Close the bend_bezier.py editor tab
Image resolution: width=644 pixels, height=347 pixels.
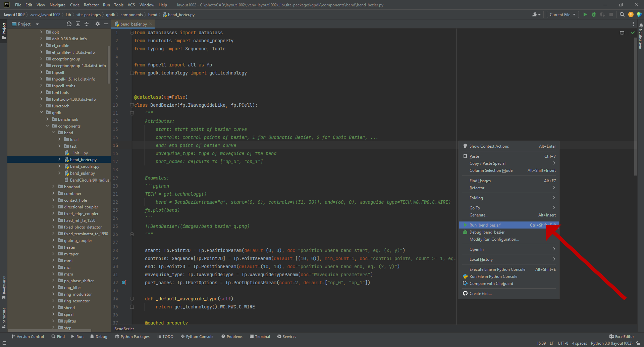pos(150,24)
